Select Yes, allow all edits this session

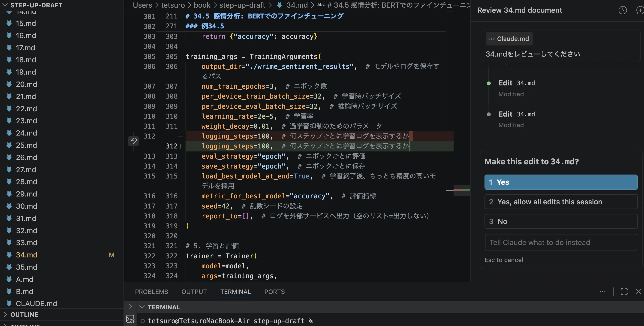coord(561,202)
